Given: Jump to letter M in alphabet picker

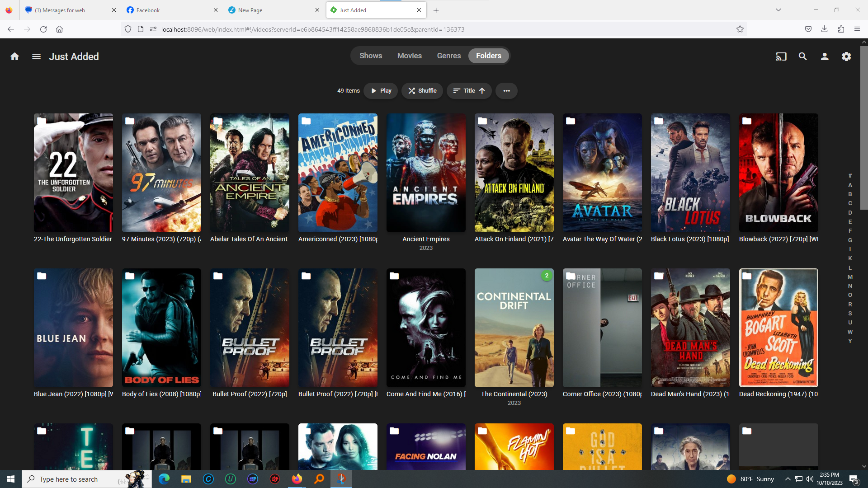Looking at the screenshot, I should tap(850, 277).
